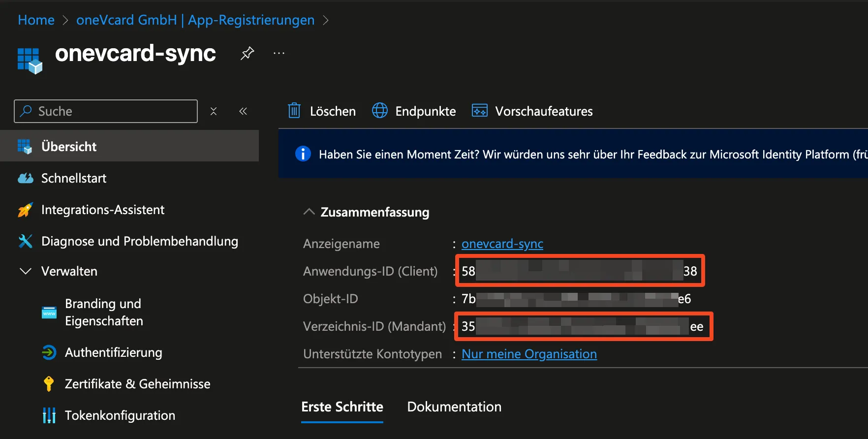This screenshot has height=439, width=868.
Task: Click the Unterstützte Kontotypen label
Action: click(372, 354)
